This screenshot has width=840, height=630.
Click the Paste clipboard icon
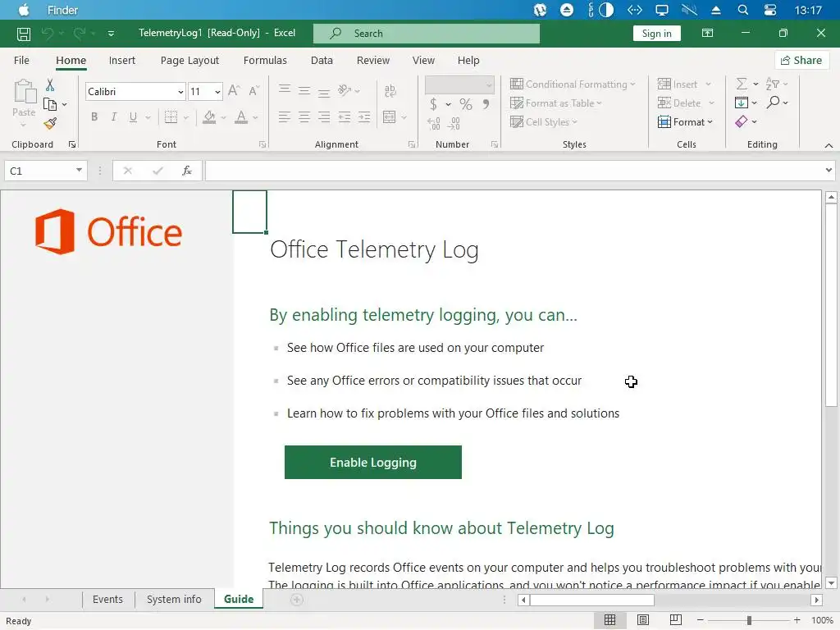(24, 91)
